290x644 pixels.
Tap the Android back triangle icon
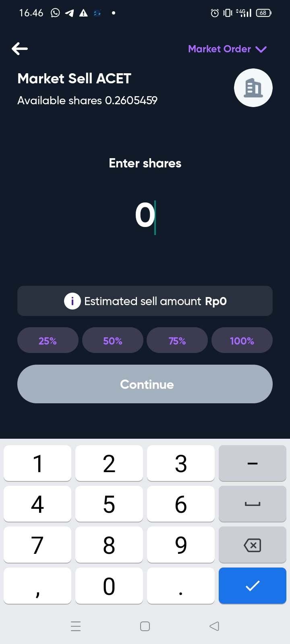(x=214, y=626)
